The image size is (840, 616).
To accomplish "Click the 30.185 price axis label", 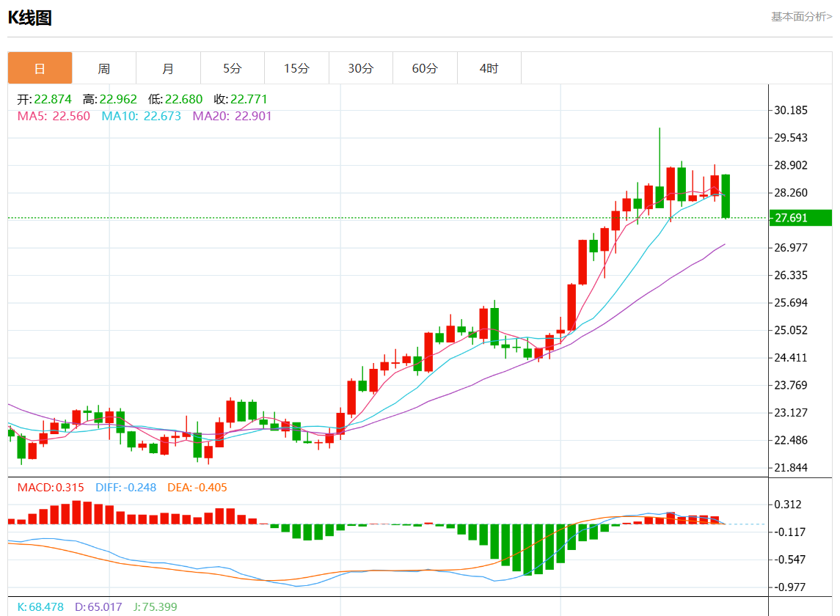I will click(x=791, y=110).
